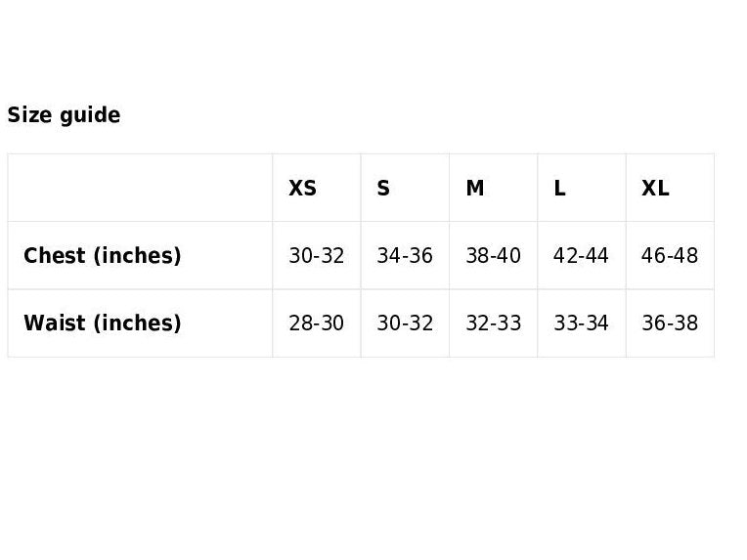Screen dimensions: 747x560
Task: Click the L size column header
Action: (x=559, y=188)
